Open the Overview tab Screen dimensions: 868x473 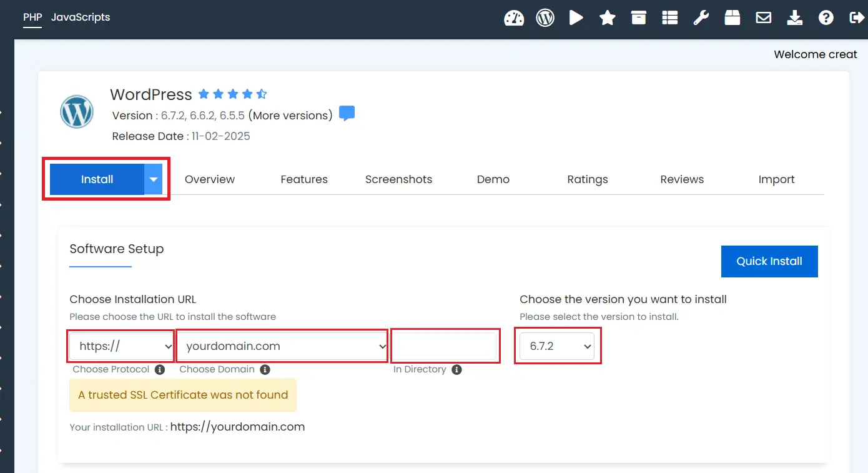click(x=210, y=179)
